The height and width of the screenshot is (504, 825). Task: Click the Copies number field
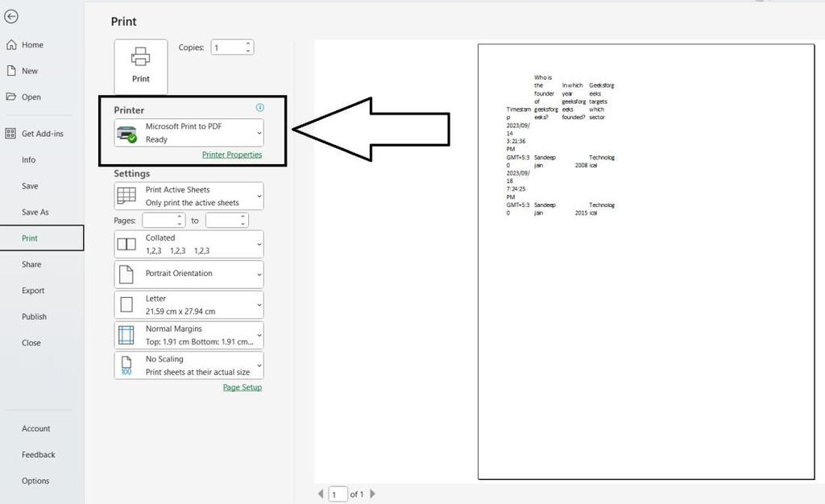tap(227, 48)
